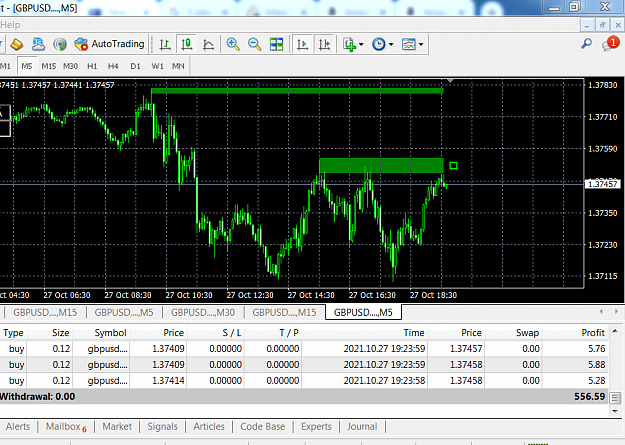Select the M30 timeframe button
This screenshot has height=445, width=625.
[x=71, y=66]
